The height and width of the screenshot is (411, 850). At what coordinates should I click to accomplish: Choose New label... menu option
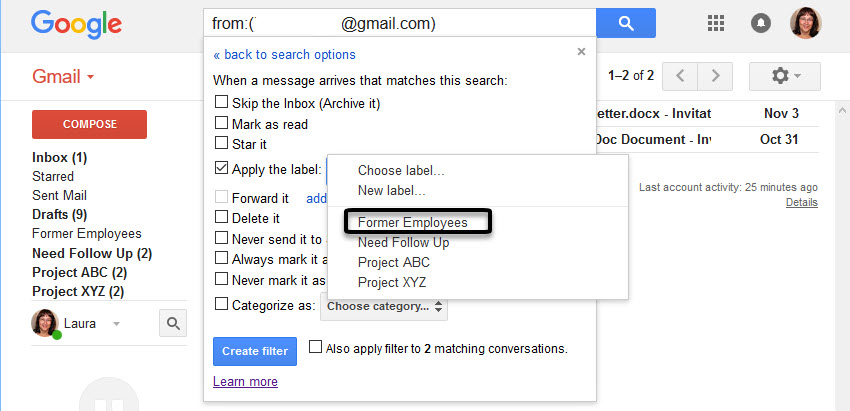click(x=392, y=190)
